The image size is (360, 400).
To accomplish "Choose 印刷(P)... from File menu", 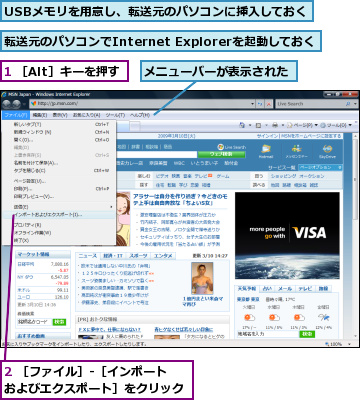I will (59, 189).
